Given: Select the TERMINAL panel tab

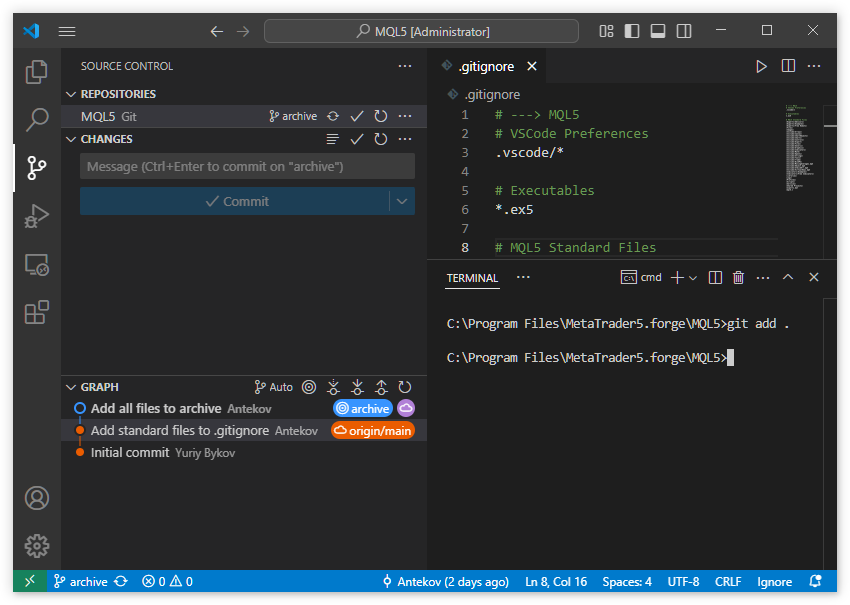Looking at the screenshot, I should 472,278.
